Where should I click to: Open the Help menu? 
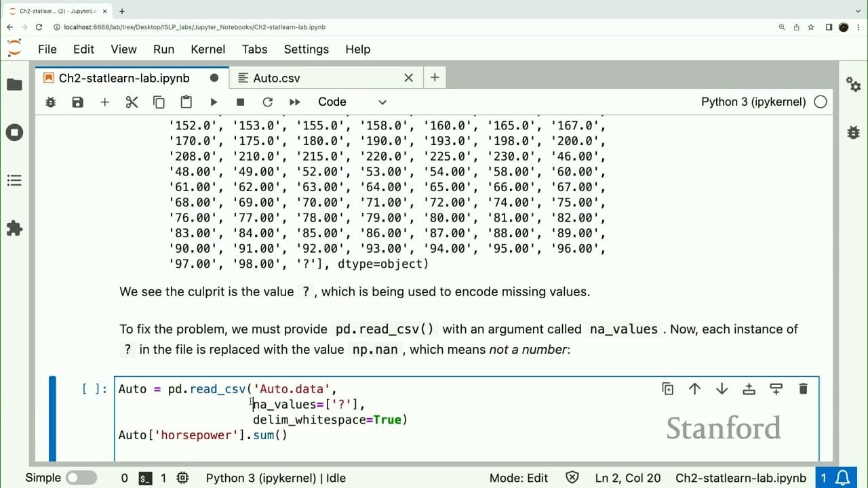(357, 49)
